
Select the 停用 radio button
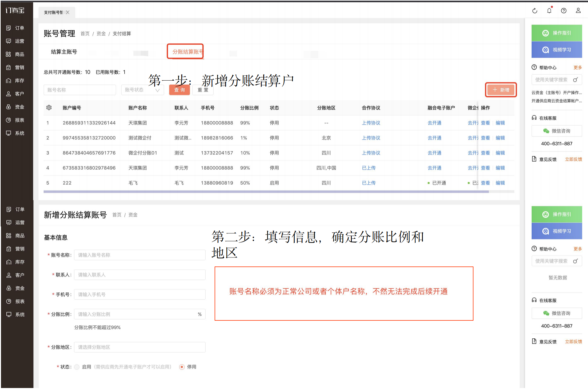click(x=182, y=367)
